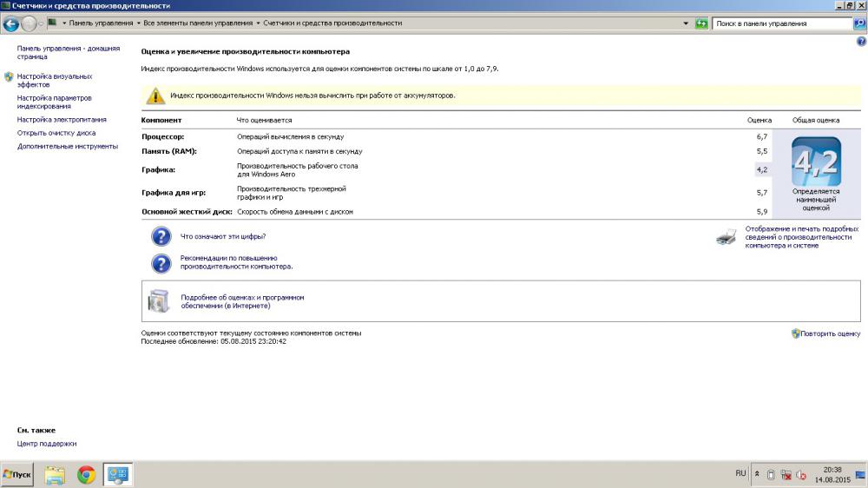Click the 6,7 processor score
The height and width of the screenshot is (488, 868).
(x=762, y=137)
